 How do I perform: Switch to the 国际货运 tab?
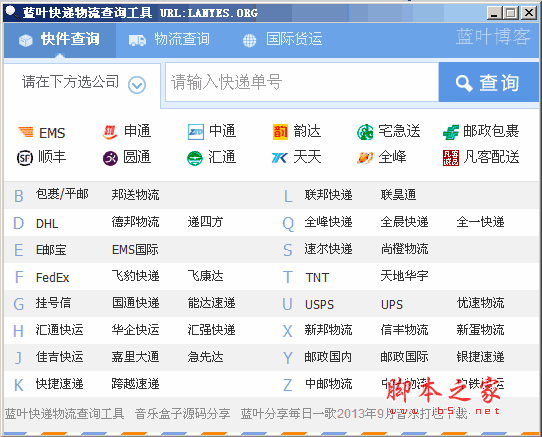pos(282,39)
